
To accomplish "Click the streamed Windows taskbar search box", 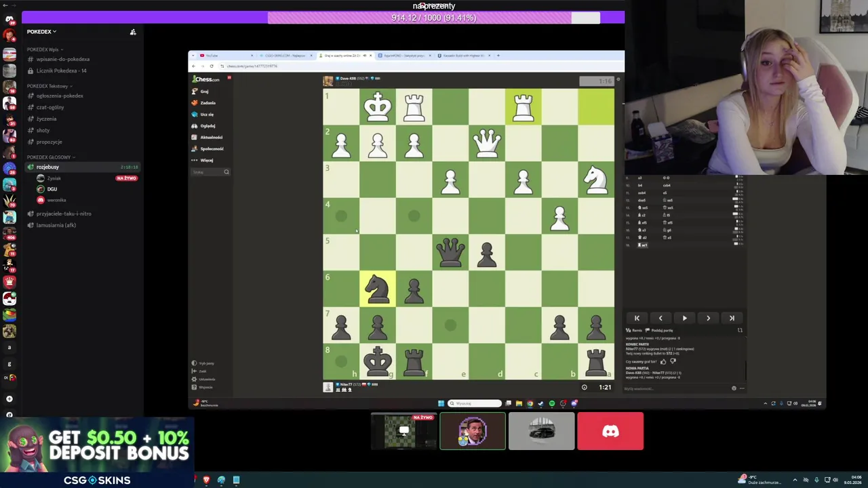I will pyautogui.click(x=474, y=403).
